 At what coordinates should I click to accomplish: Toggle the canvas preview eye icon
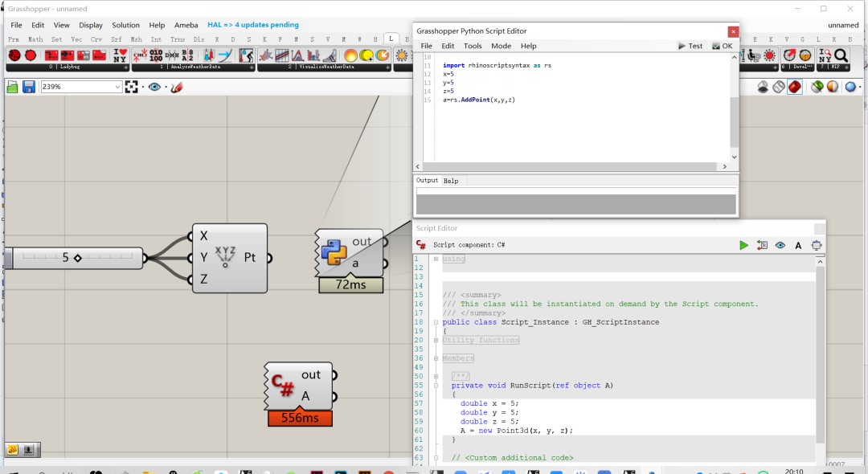coord(154,87)
